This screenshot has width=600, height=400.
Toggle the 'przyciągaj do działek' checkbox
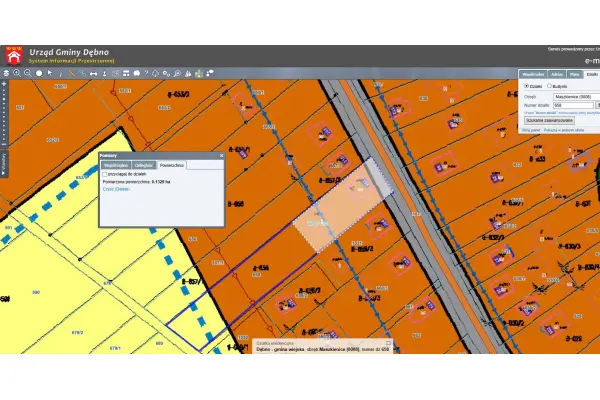click(104, 174)
